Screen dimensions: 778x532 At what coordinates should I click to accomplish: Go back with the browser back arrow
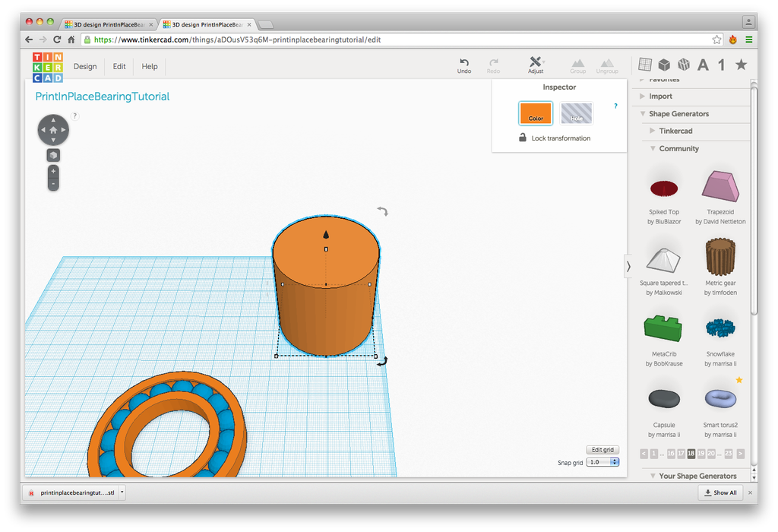point(29,40)
